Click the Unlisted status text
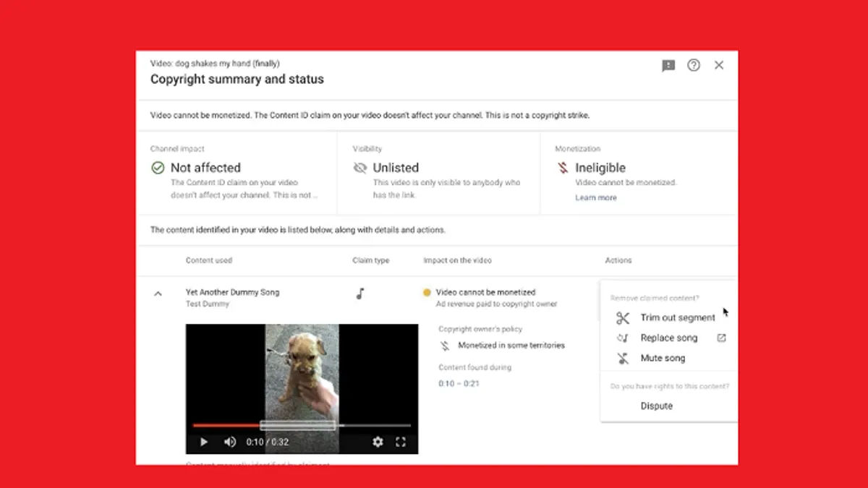 click(396, 168)
